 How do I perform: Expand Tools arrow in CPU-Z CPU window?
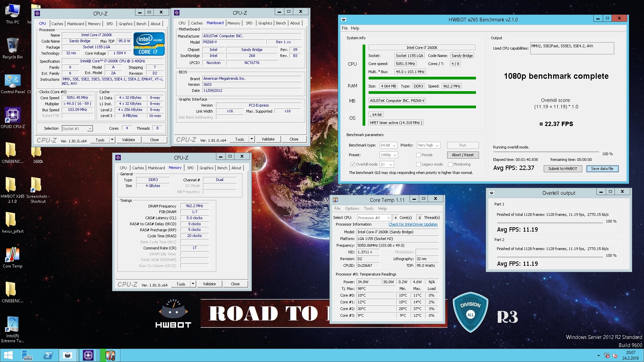coord(112,140)
